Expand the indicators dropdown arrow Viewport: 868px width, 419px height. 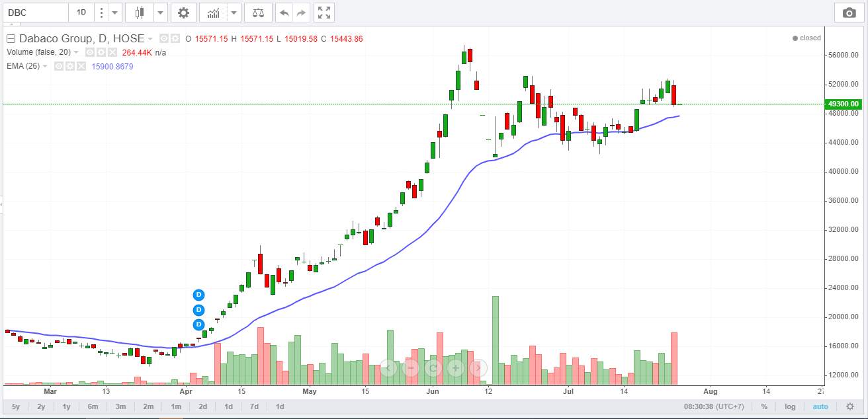pyautogui.click(x=234, y=12)
